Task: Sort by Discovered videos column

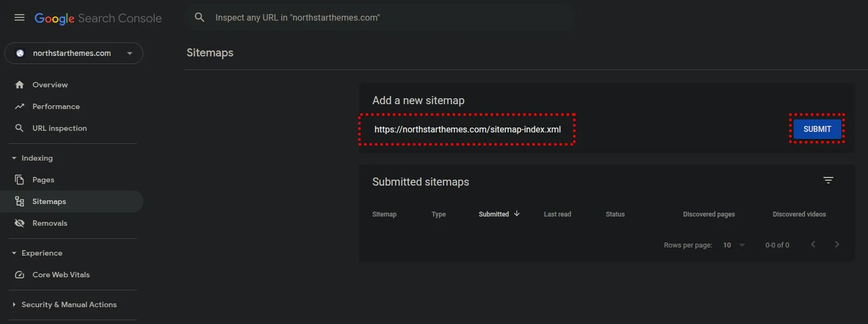Action: 799,214
